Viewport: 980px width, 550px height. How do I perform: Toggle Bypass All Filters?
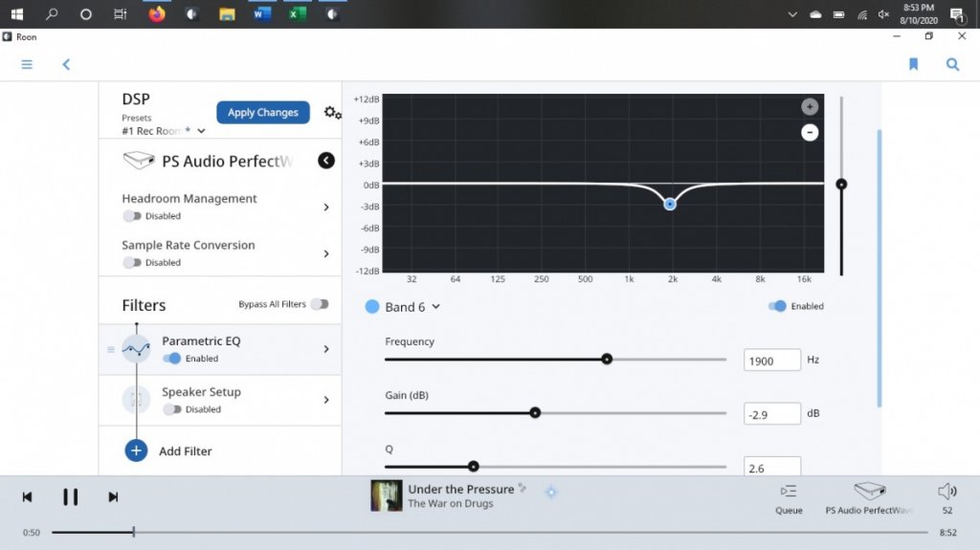(320, 304)
